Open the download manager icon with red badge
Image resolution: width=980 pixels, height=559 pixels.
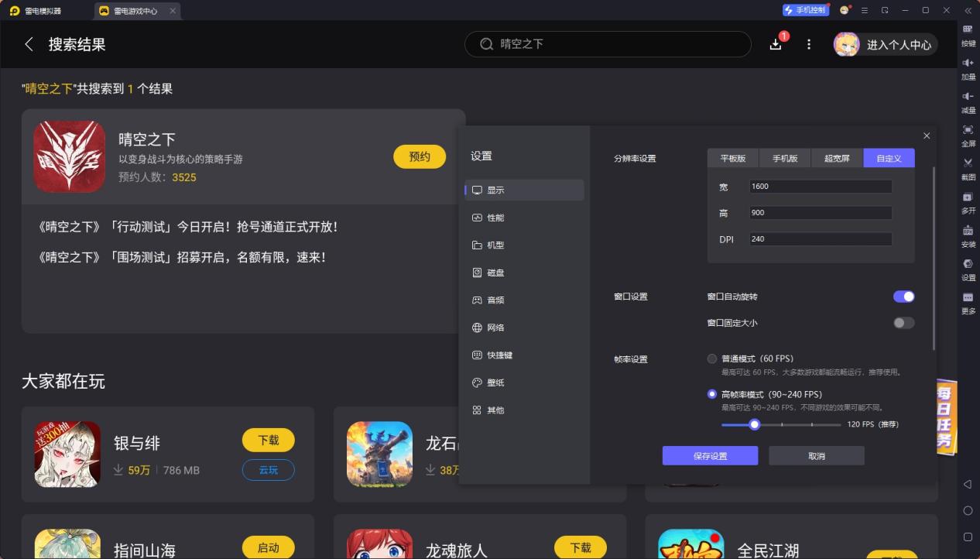776,43
